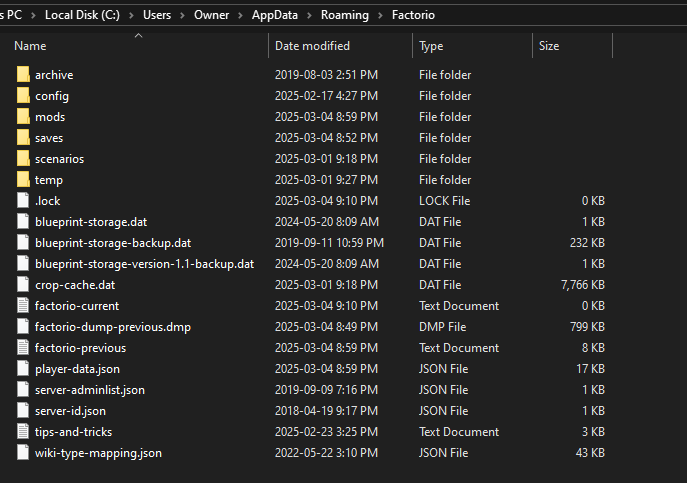Viewport: 687px width, 483px height.
Task: Click the 2019-08-03 2:51 PM date cell
Action: tap(326, 75)
